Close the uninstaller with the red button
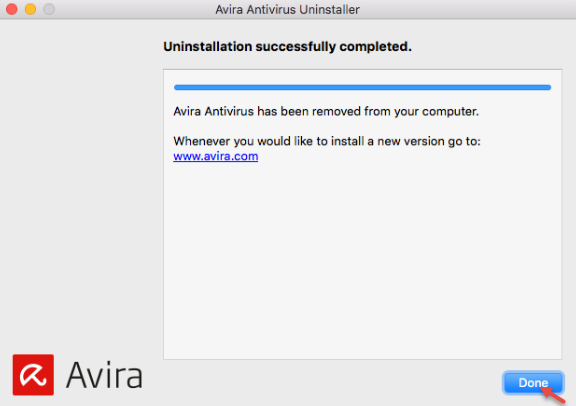The width and height of the screenshot is (576, 406). (11, 9)
